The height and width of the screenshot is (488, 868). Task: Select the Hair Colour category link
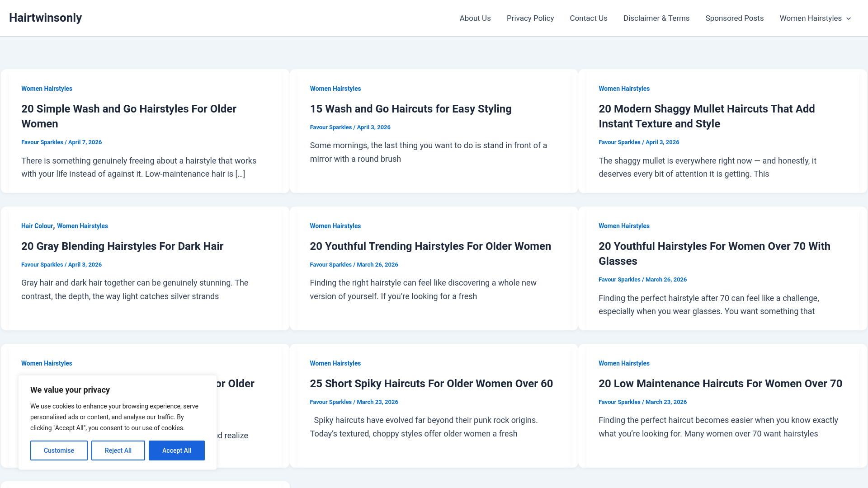[37, 226]
